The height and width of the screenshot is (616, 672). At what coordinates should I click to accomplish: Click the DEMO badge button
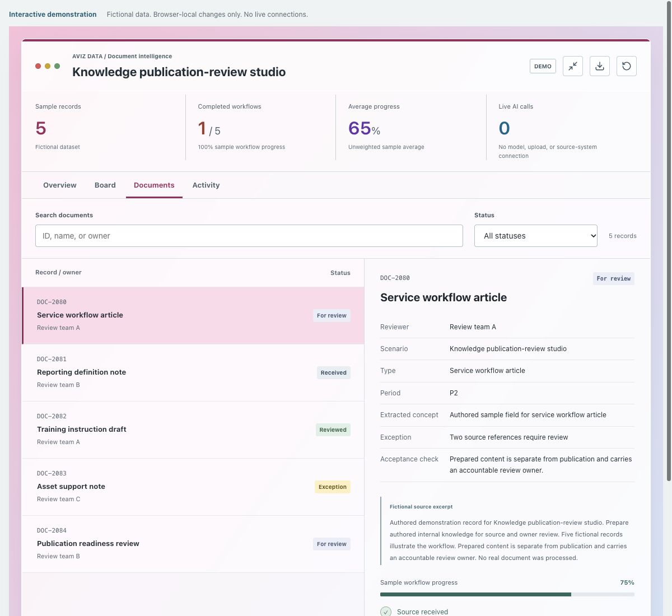543,66
